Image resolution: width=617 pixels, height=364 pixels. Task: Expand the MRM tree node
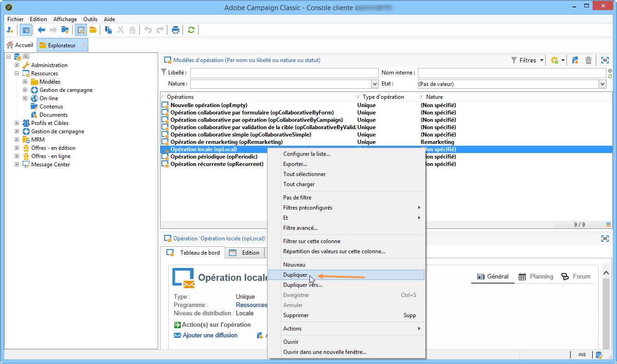coord(17,140)
